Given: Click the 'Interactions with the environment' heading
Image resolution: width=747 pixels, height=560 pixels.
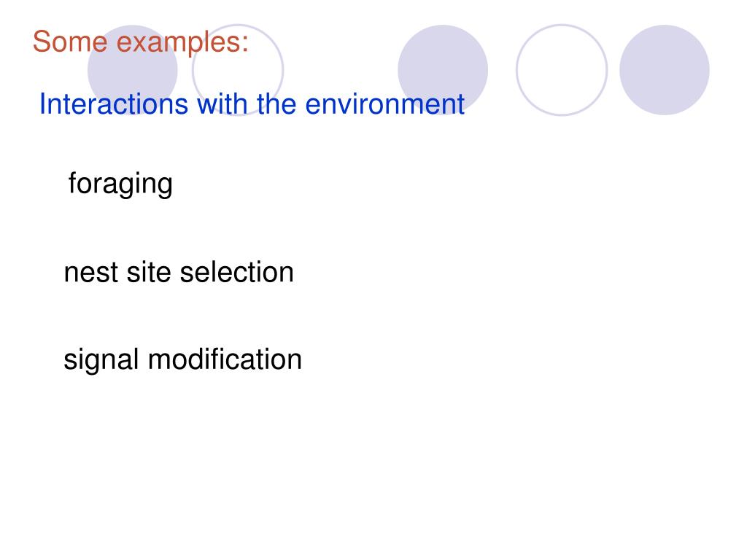Looking at the screenshot, I should click(x=252, y=104).
